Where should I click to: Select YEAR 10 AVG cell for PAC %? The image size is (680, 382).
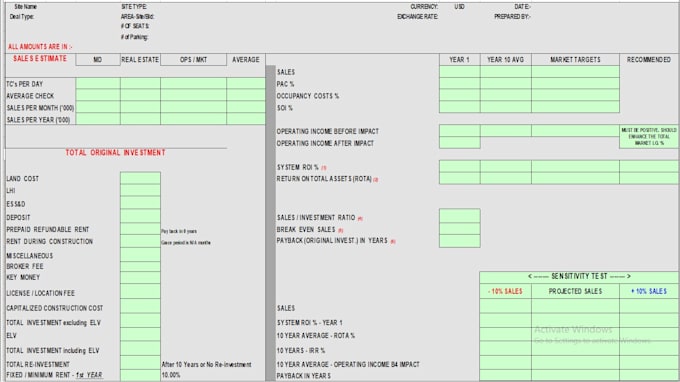click(506, 83)
